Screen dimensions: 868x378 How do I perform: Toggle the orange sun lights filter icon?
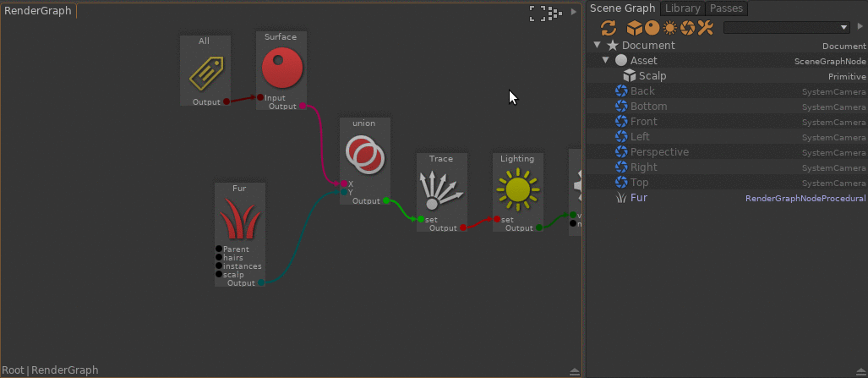pos(669,27)
